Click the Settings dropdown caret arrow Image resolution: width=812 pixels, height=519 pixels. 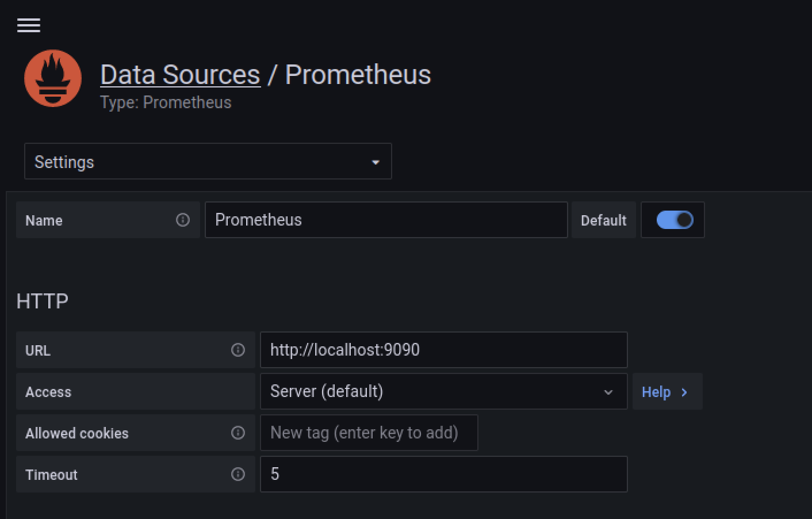pos(376,162)
